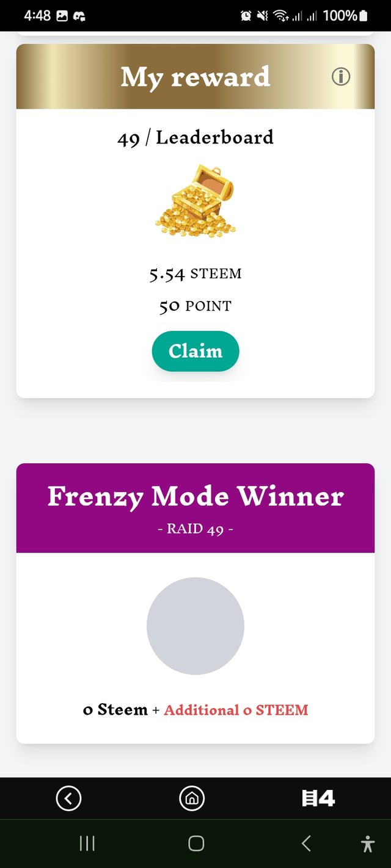Viewport: 391px width, 868px height.
Task: Tap the muted sound status icon
Action: tap(262, 16)
